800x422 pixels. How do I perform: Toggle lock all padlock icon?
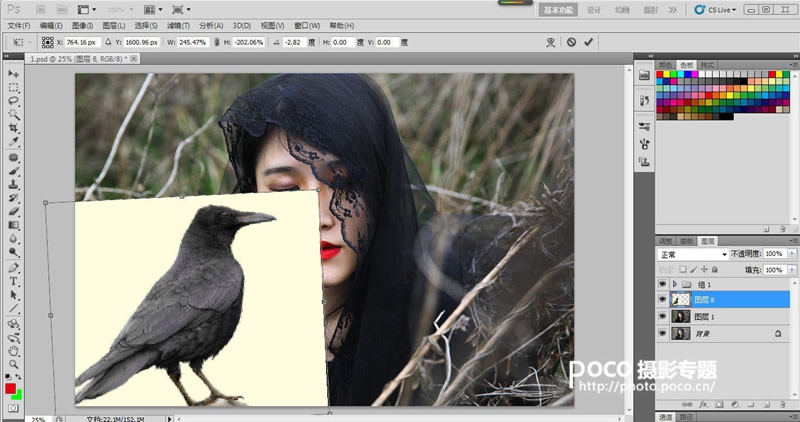click(715, 269)
